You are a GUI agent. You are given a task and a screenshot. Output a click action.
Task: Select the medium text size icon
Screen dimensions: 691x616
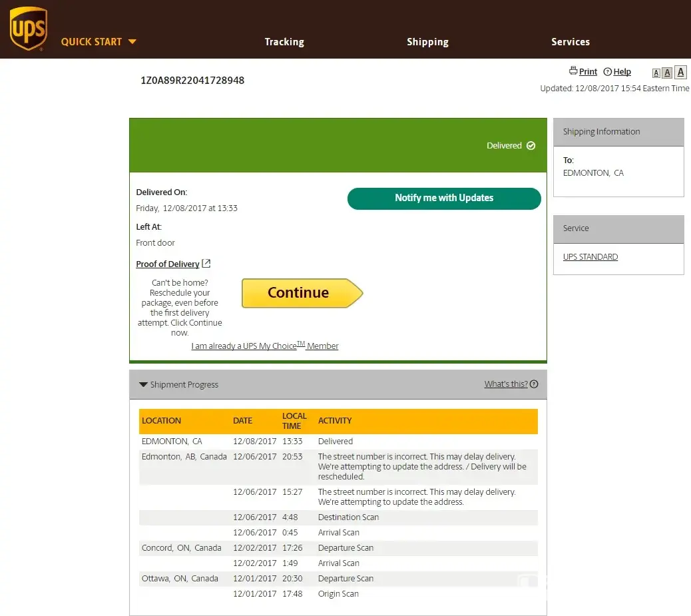tap(667, 73)
